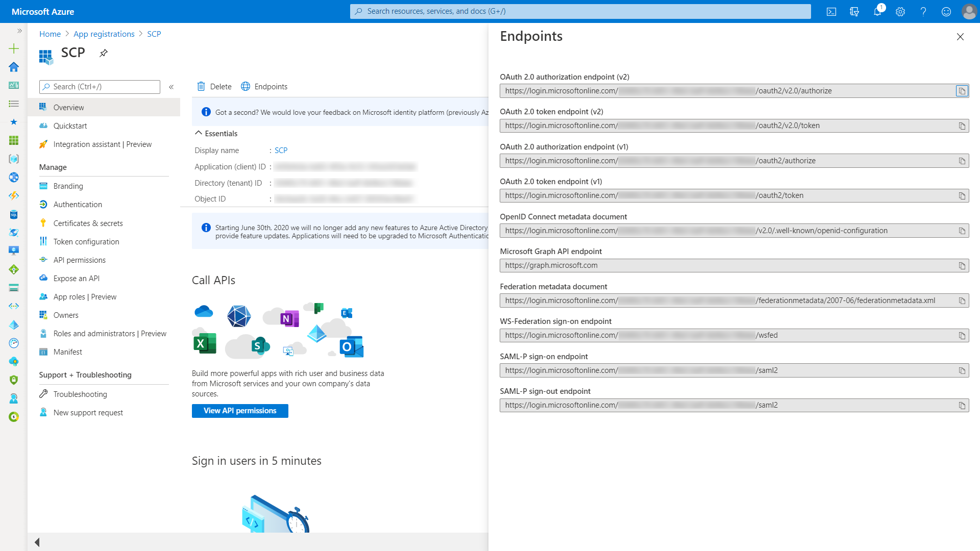This screenshot has height=551, width=980.
Task: Open the Help question mark icon
Action: tap(923, 12)
